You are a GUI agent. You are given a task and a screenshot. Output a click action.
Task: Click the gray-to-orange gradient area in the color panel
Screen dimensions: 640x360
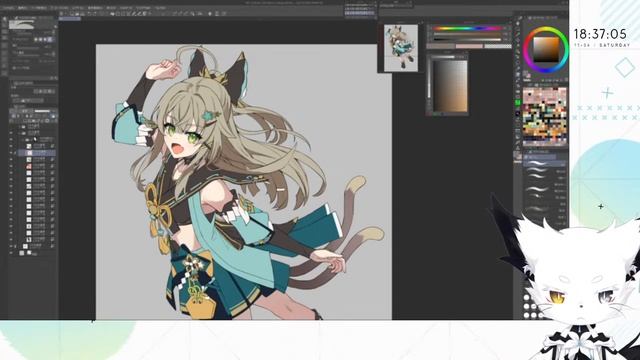[x=450, y=86]
